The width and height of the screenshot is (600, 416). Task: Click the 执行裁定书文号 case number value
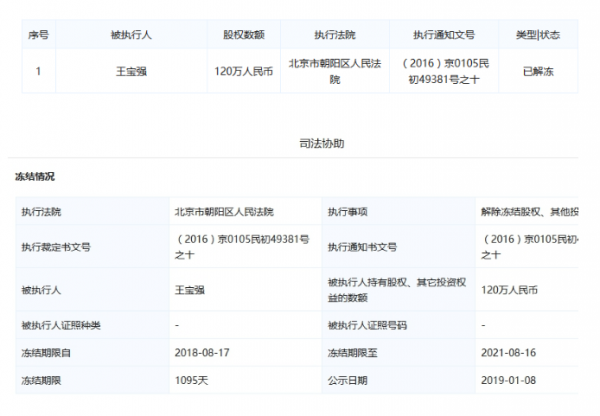[x=242, y=247]
